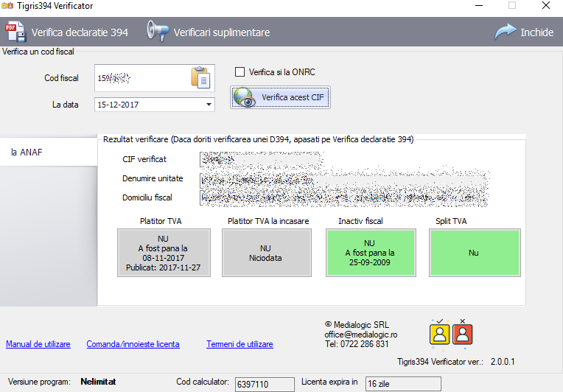Click Platitor TVA status box
This screenshot has width=563, height=392.
[164, 253]
